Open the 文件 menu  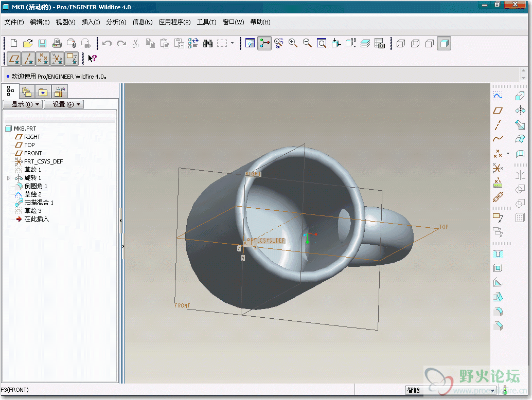coord(14,22)
